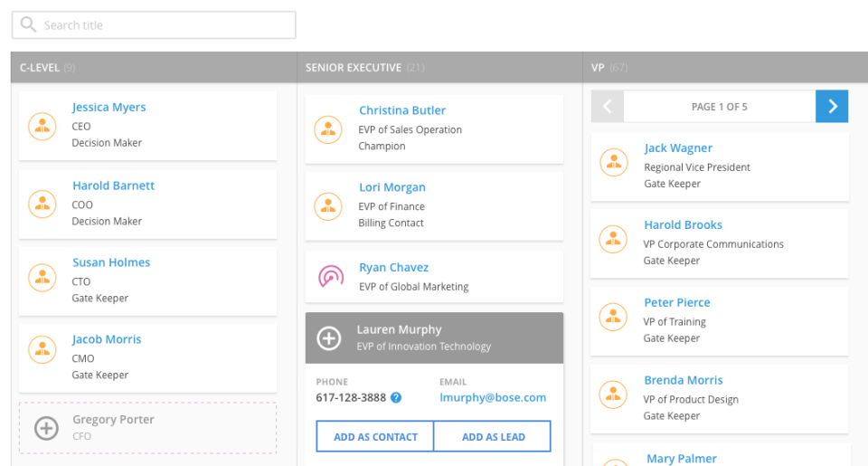Click the Champion role label
The image size is (868, 466).
click(382, 147)
